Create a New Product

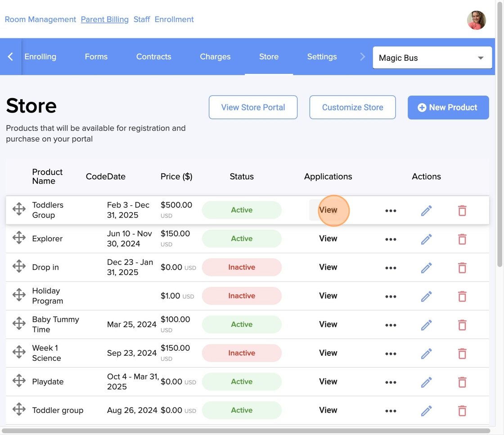[448, 108]
